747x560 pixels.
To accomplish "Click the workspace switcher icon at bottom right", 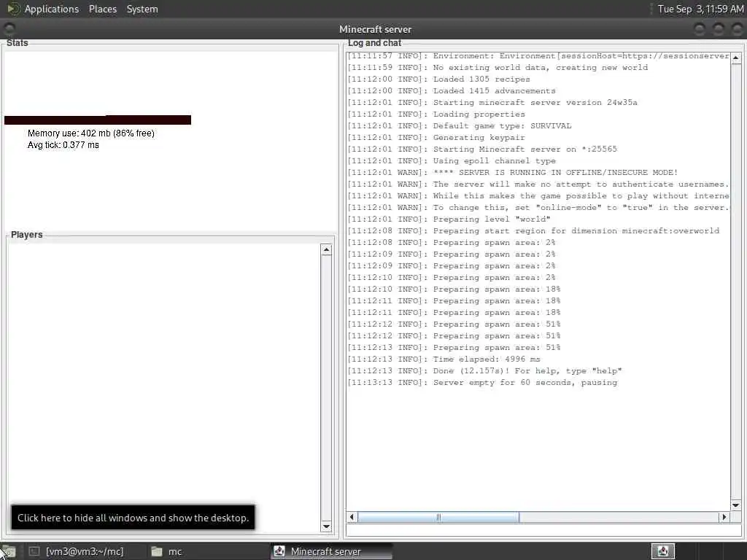I will (662, 551).
